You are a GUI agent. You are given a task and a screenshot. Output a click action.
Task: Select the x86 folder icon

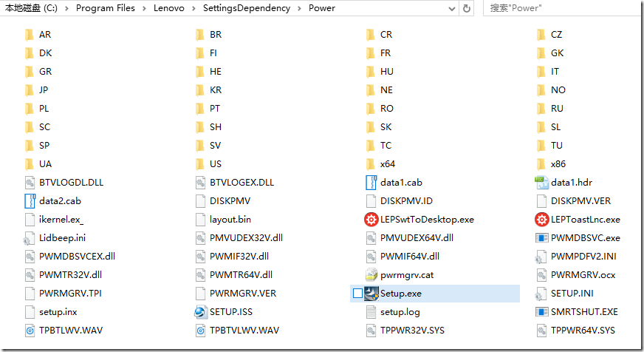pos(541,164)
